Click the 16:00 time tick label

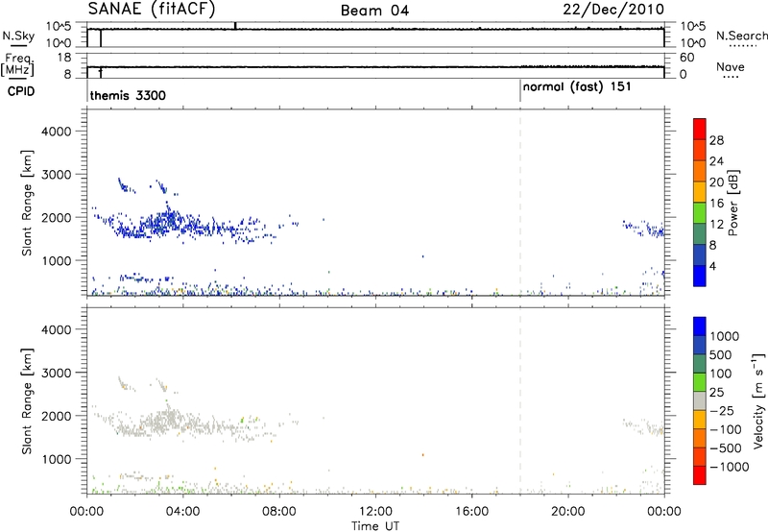(x=471, y=512)
